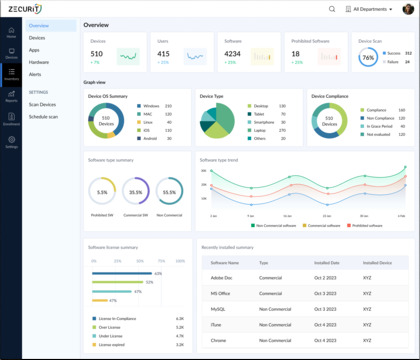Click the Zecurit logo
The height and width of the screenshot is (360, 420).
(25, 9)
